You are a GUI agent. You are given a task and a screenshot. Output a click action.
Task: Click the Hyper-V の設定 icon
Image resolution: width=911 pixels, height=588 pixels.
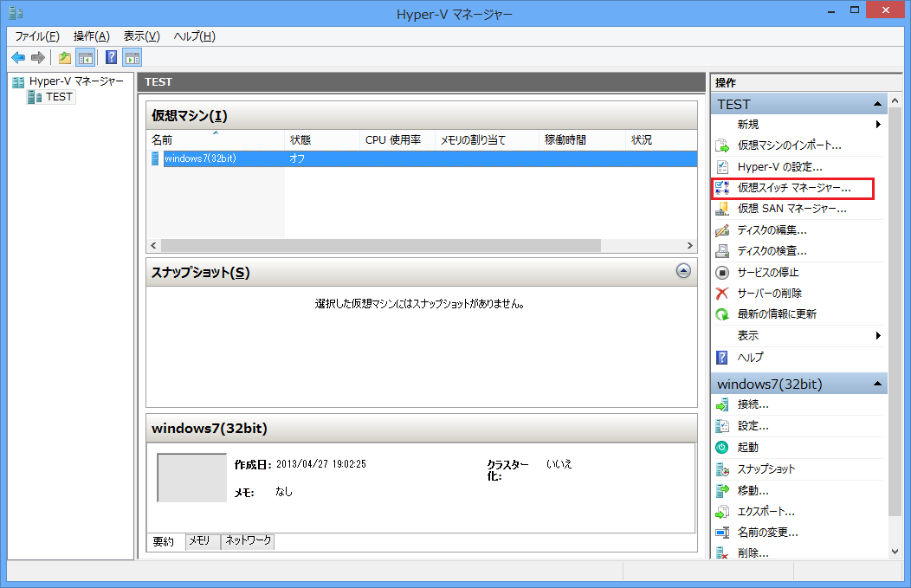722,167
